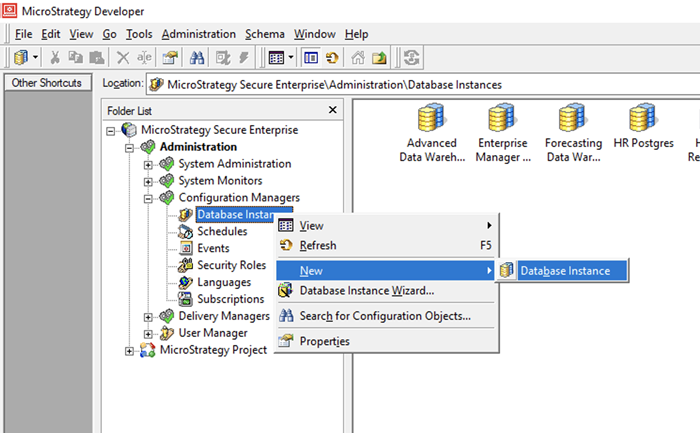Open the Administration menu in menu bar

198,34
